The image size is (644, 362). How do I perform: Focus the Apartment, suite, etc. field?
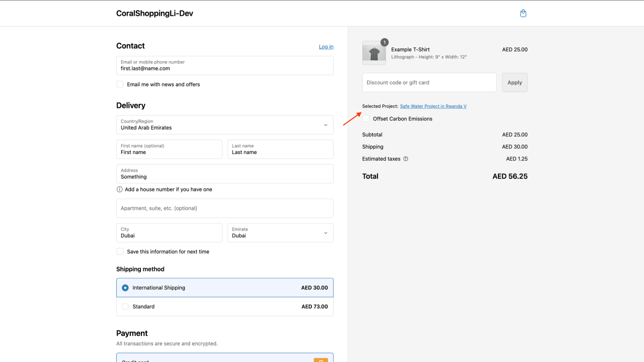pyautogui.click(x=225, y=208)
